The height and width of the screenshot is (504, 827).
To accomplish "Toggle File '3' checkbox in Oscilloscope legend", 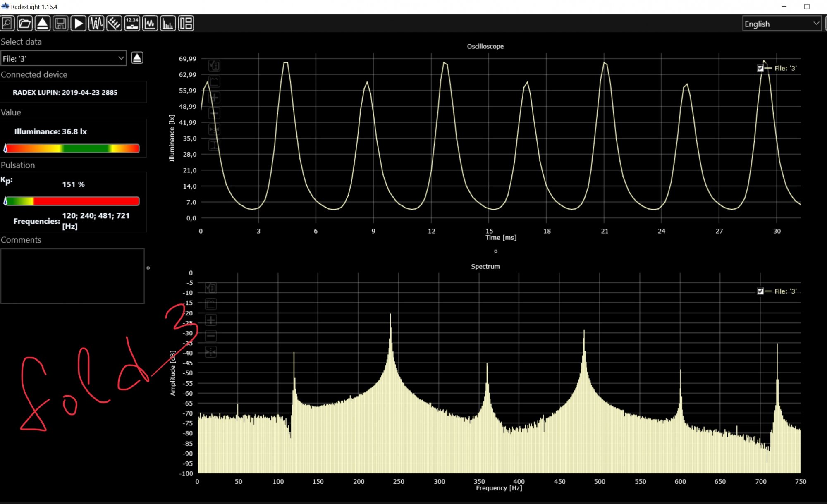I will (760, 68).
